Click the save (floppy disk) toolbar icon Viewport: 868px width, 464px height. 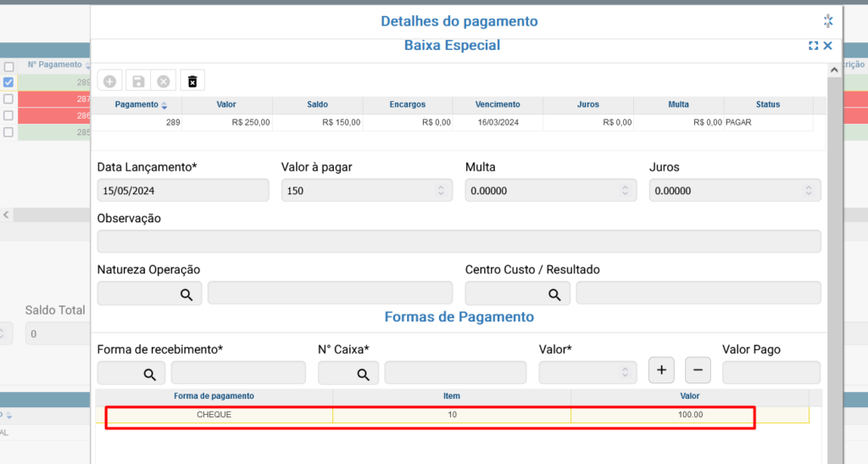[137, 81]
